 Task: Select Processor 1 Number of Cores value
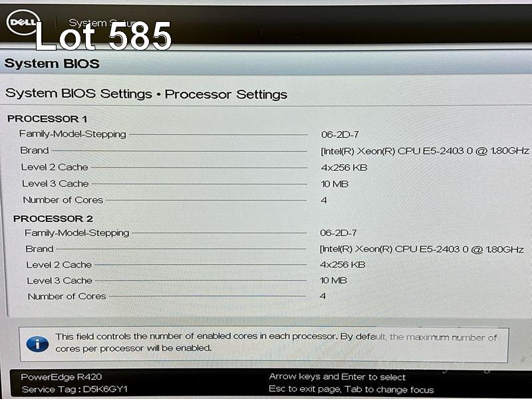(324, 200)
